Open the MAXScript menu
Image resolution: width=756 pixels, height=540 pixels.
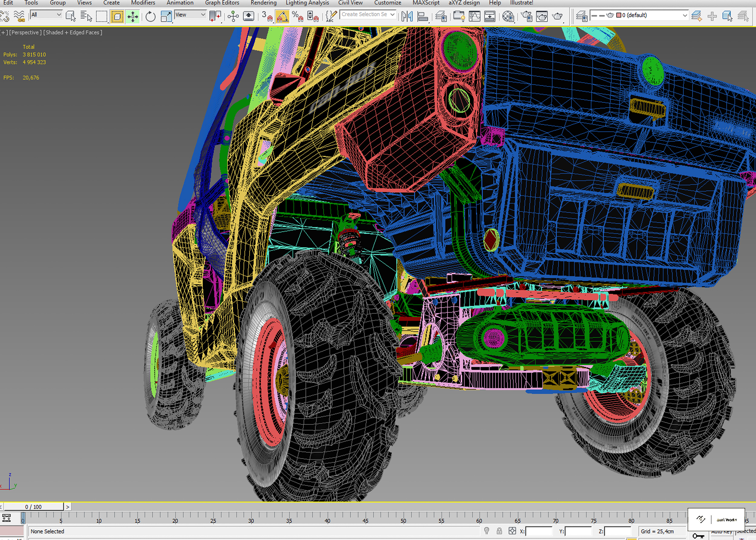(426, 3)
